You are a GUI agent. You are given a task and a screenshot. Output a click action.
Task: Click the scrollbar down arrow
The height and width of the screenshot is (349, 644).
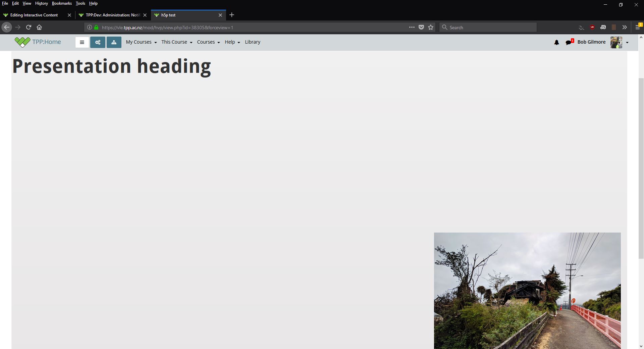641,346
